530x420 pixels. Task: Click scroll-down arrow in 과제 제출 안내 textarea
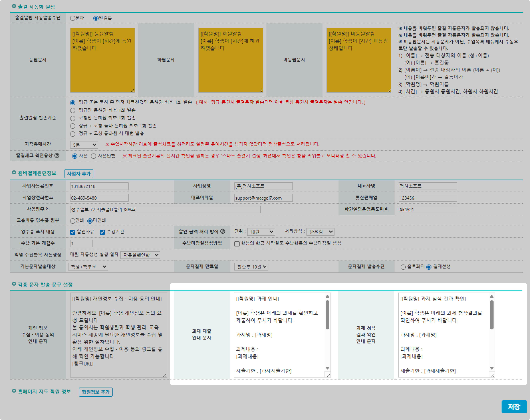pos(327,368)
